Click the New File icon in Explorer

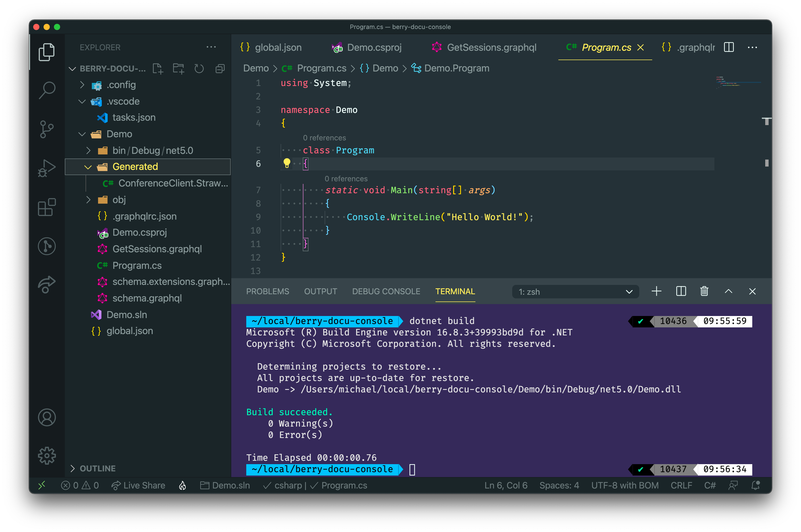point(158,69)
